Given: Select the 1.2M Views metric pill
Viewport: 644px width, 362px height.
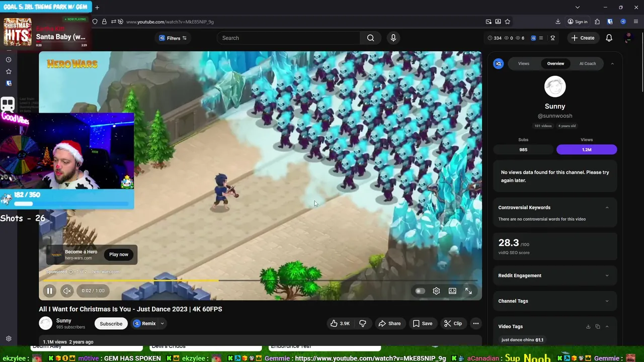Looking at the screenshot, I should 587,150.
